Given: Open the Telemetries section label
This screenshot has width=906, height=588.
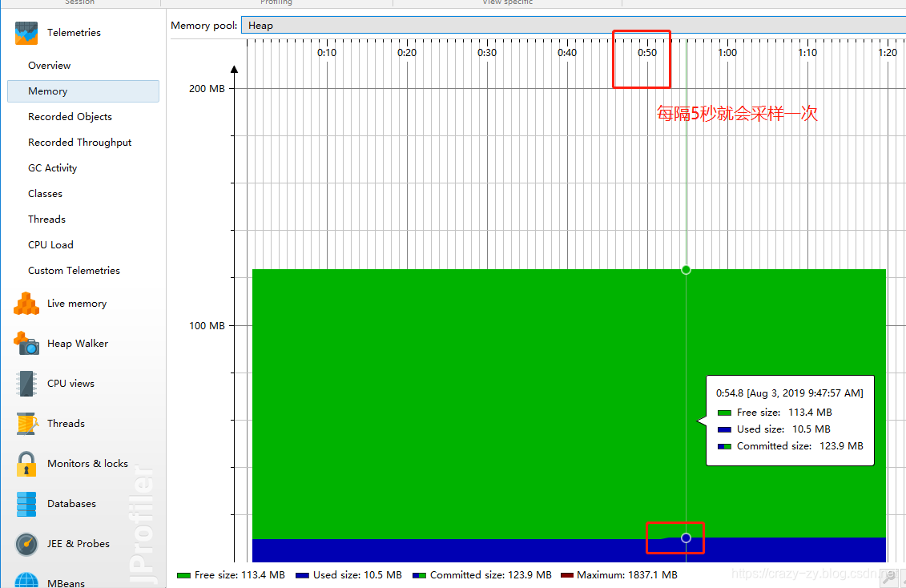Looking at the screenshot, I should 74,33.
